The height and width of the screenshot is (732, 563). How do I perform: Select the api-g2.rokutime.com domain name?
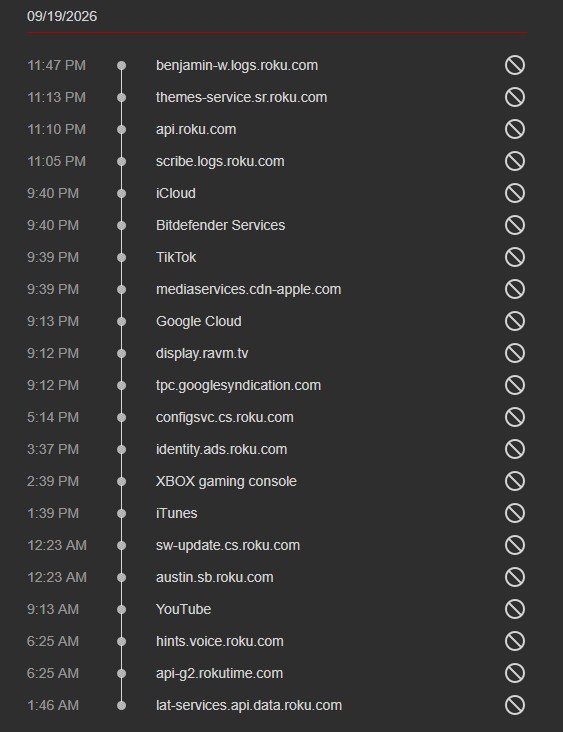tap(219, 673)
